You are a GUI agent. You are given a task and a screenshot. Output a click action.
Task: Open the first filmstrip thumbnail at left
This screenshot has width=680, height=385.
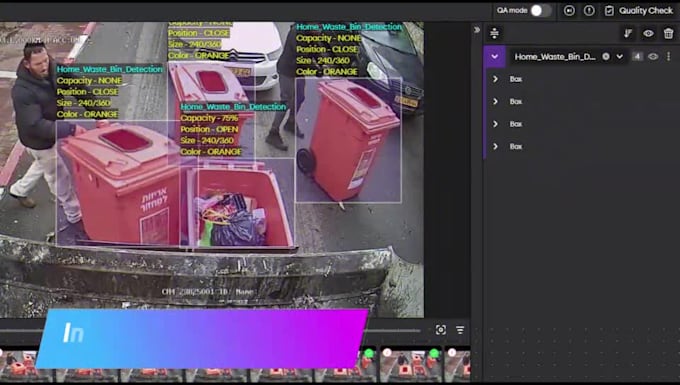pyautogui.click(x=26, y=364)
